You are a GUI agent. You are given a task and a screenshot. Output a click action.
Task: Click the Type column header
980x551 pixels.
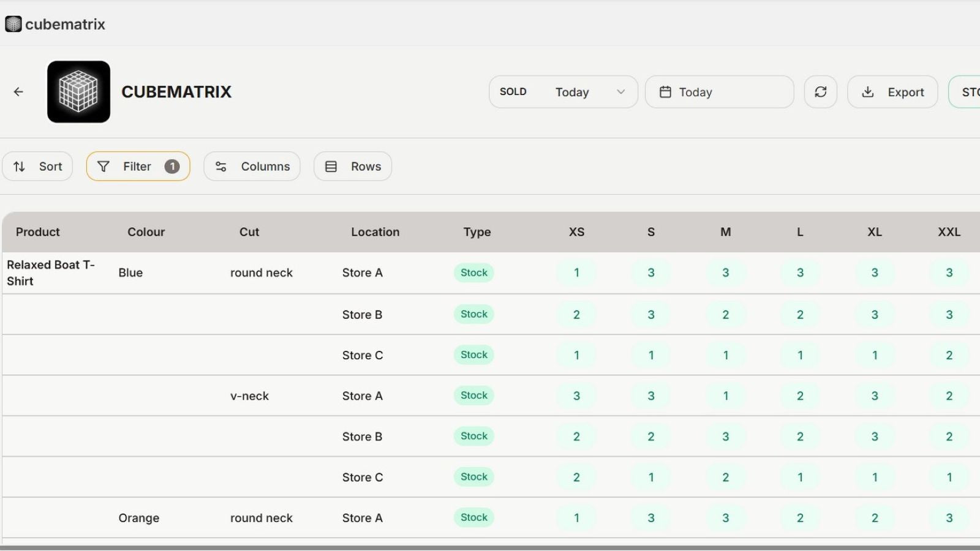[477, 232]
